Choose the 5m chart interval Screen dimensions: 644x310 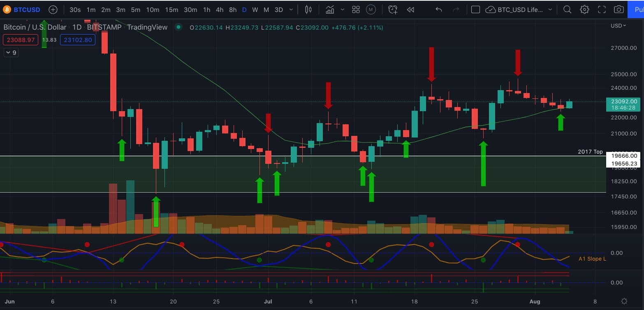pyautogui.click(x=135, y=9)
